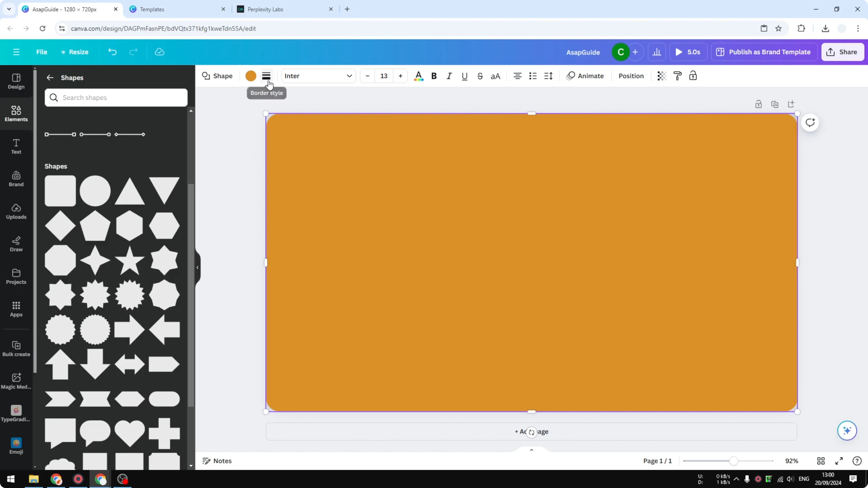
Task: Open the File menu
Action: coord(42,52)
